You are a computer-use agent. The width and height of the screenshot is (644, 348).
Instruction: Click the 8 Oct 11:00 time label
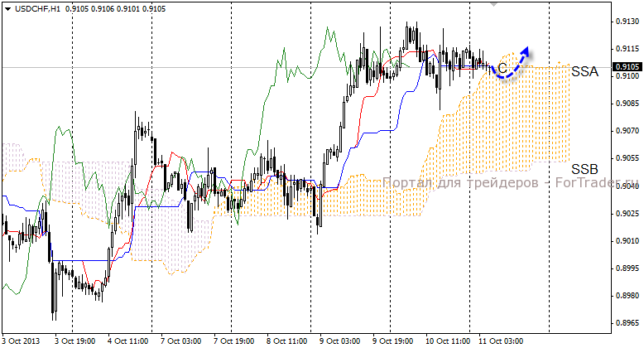286,341
